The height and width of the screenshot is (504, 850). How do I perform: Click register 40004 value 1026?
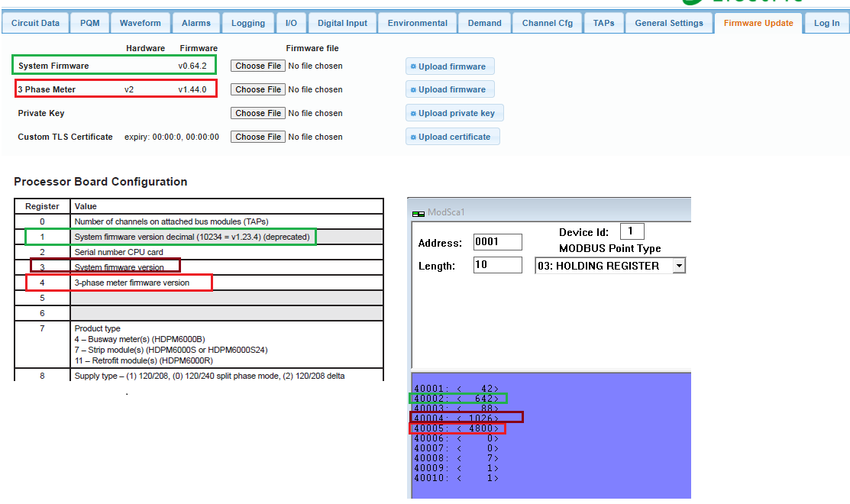click(482, 418)
